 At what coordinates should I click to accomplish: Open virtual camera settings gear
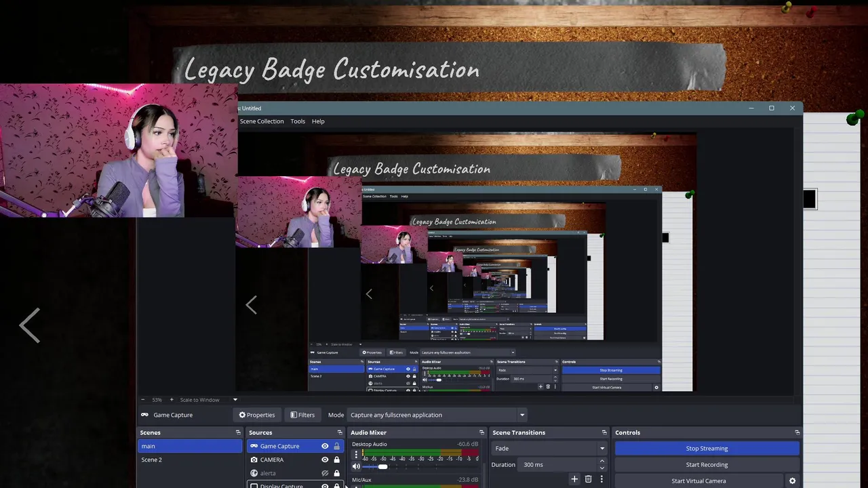click(792, 481)
